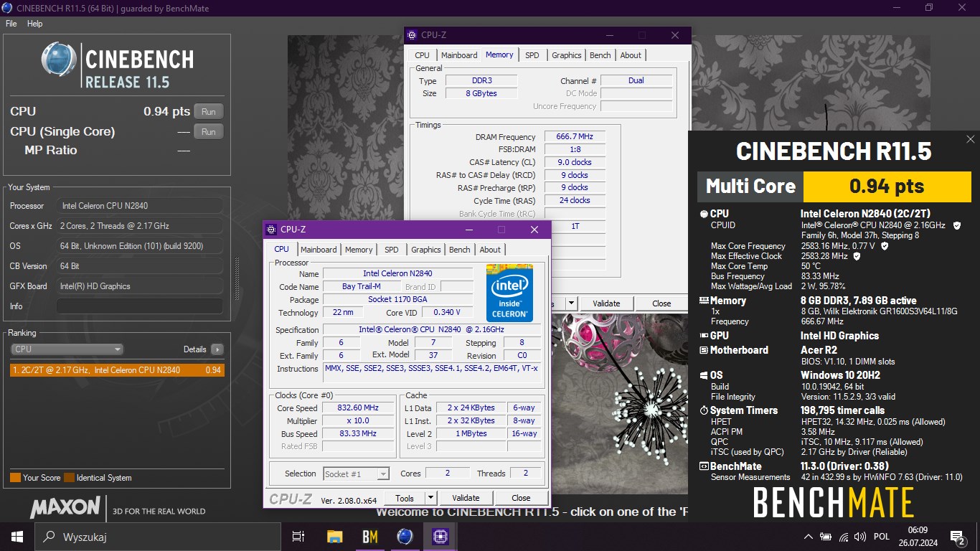The height and width of the screenshot is (551, 980).
Task: Open About tab in front CPU-Z window
Action: (491, 250)
